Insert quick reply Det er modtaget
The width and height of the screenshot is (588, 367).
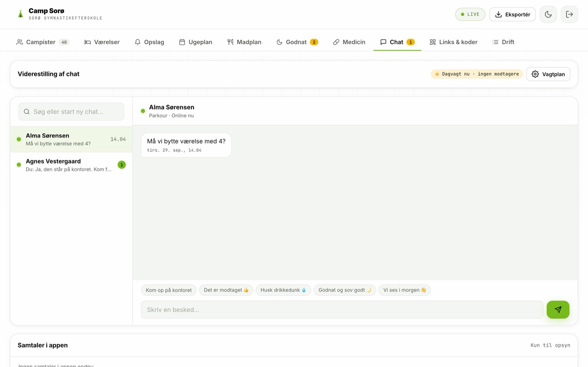[226, 290]
